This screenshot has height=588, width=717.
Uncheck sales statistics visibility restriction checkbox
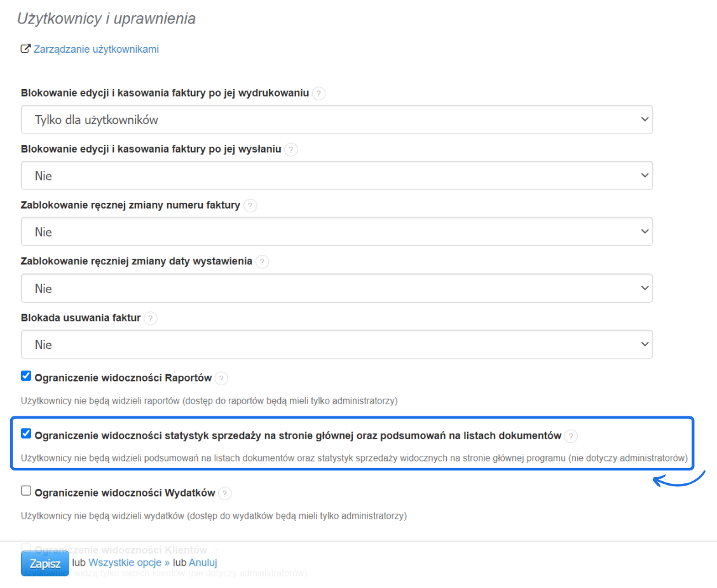tap(26, 434)
